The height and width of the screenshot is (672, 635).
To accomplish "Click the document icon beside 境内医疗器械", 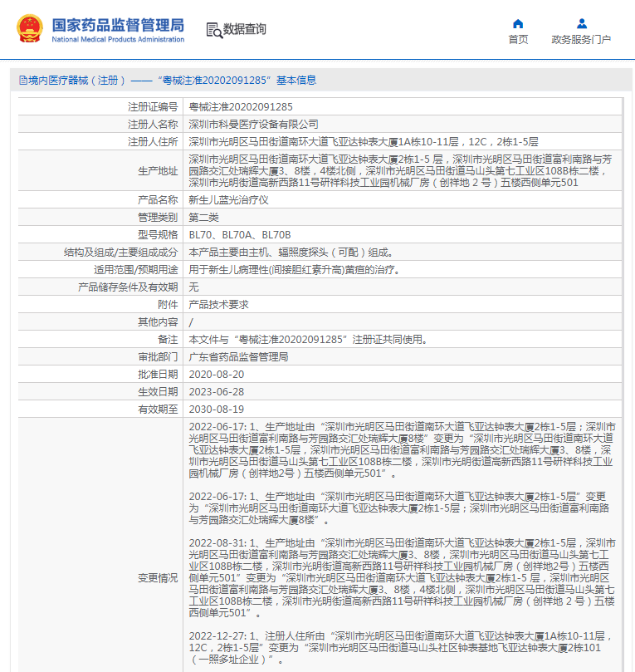I will [23, 81].
